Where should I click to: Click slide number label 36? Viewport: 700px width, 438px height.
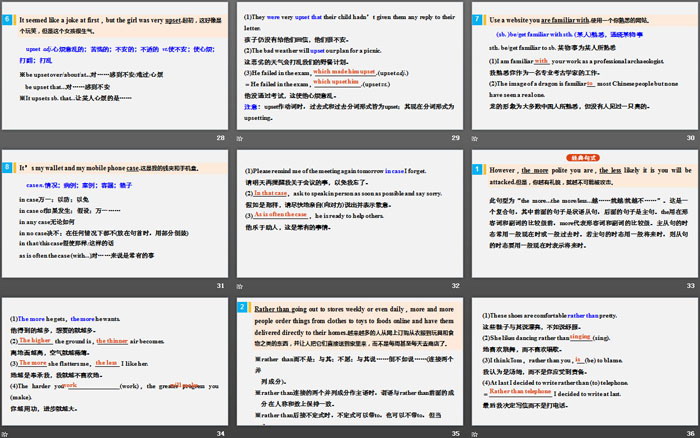pos(691,434)
